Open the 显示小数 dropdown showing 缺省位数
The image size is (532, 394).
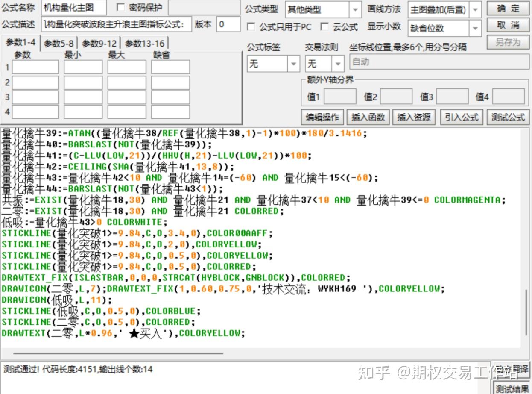click(475, 28)
